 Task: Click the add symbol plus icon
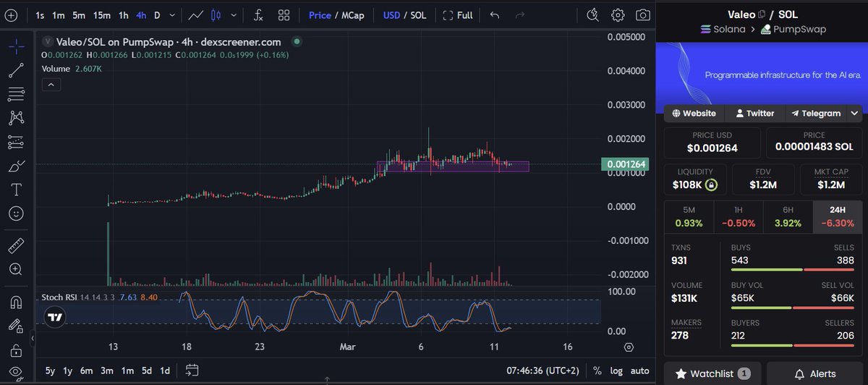(11, 15)
